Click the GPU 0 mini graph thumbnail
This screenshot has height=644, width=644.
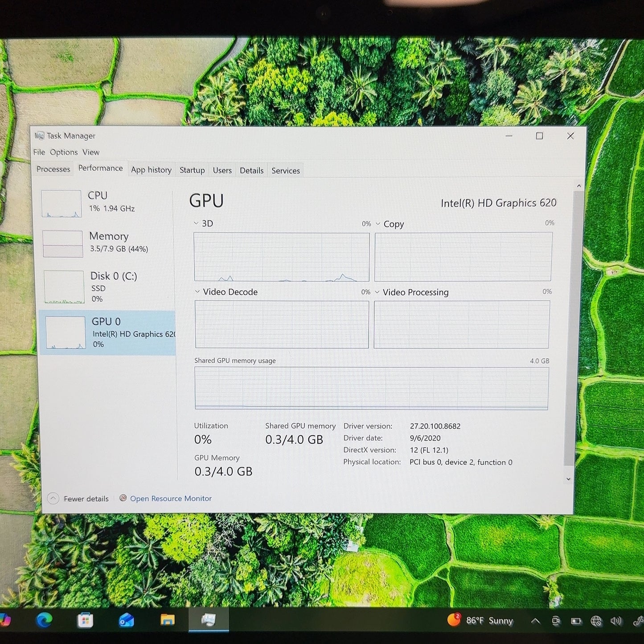(66, 332)
